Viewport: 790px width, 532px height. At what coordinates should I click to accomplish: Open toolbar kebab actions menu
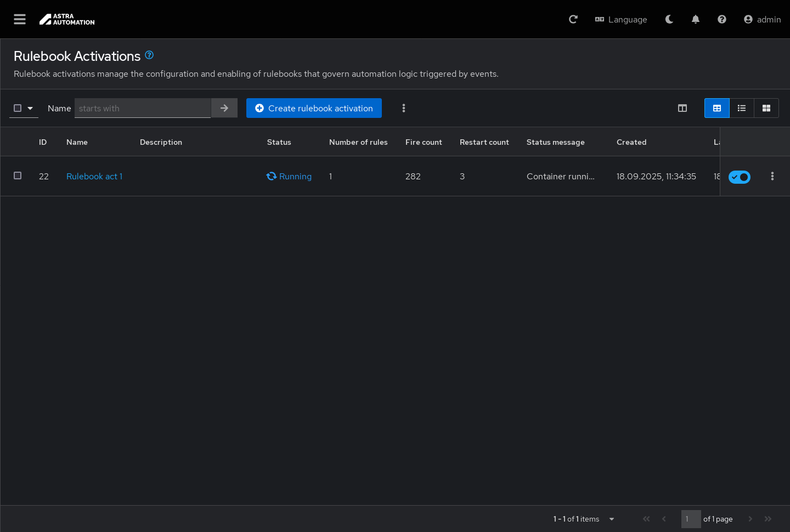(x=404, y=108)
